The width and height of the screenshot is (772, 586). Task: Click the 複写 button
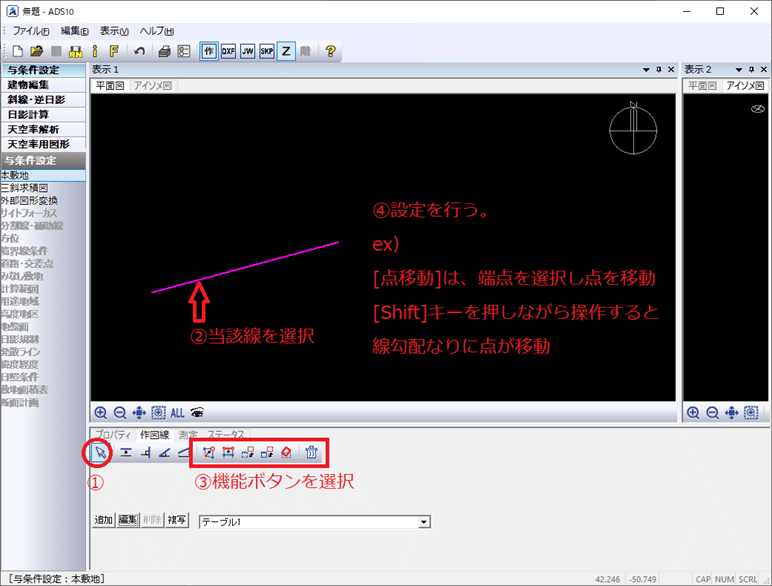pyautogui.click(x=177, y=520)
